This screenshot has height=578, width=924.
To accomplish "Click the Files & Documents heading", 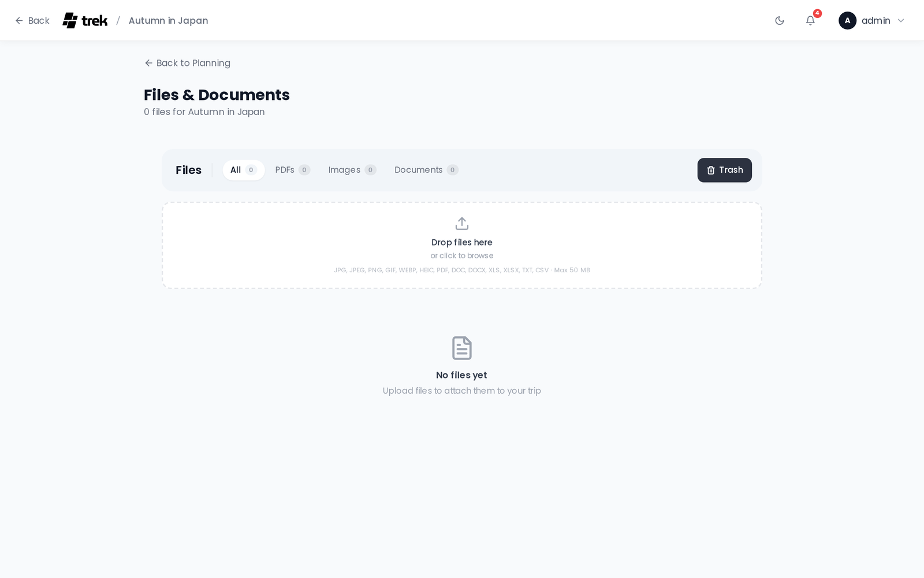I will click(x=217, y=95).
